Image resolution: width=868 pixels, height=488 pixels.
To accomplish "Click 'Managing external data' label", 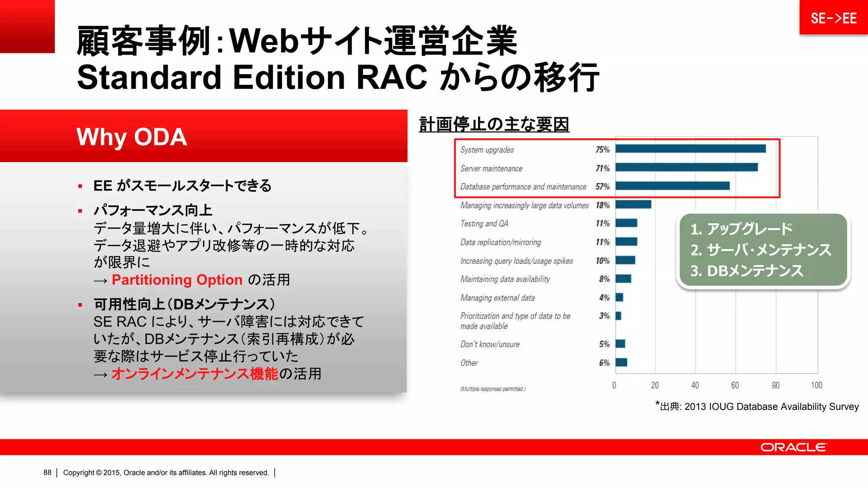I will (498, 298).
